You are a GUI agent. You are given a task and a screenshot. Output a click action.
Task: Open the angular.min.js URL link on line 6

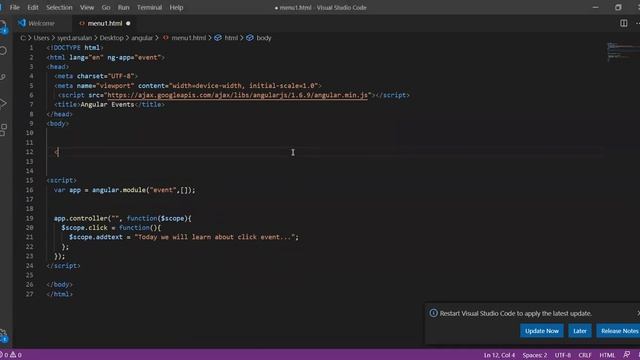[x=238, y=95]
